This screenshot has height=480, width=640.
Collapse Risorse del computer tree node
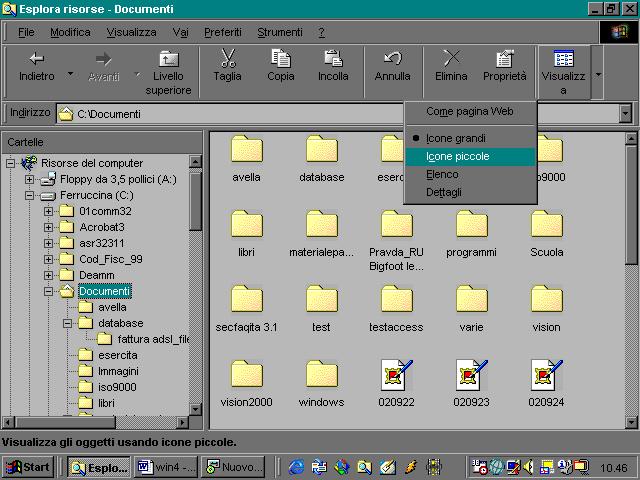[10, 164]
